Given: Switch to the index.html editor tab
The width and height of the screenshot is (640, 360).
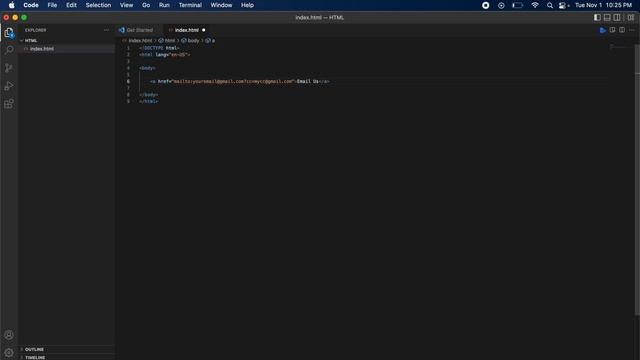Looking at the screenshot, I should pyautogui.click(x=187, y=30).
